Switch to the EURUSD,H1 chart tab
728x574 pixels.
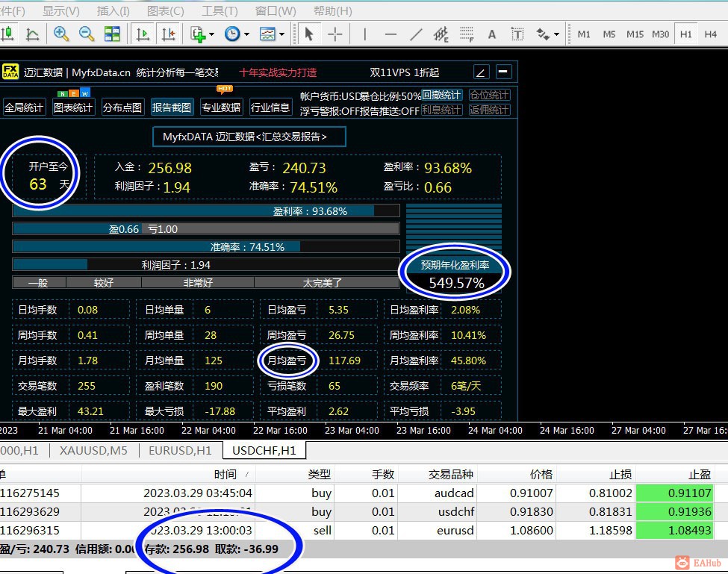tap(180, 450)
